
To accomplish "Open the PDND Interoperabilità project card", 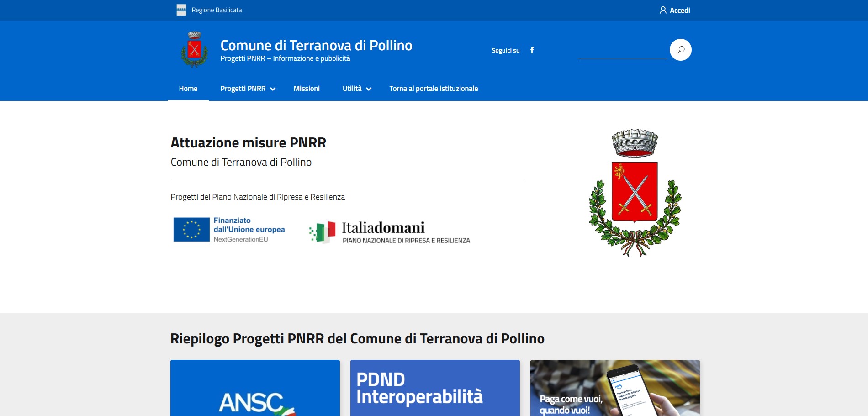I will pos(435,388).
